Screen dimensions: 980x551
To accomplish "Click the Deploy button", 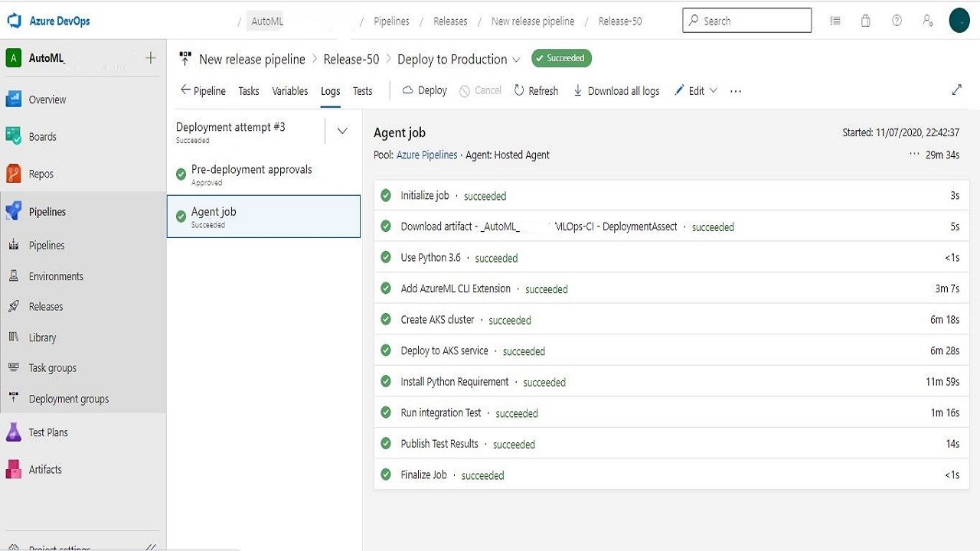I will [425, 90].
